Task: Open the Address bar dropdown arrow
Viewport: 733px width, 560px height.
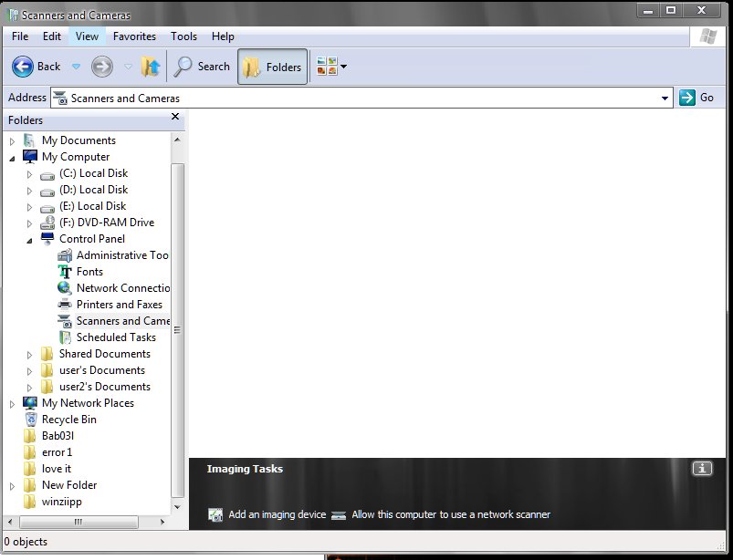Action: pos(665,99)
